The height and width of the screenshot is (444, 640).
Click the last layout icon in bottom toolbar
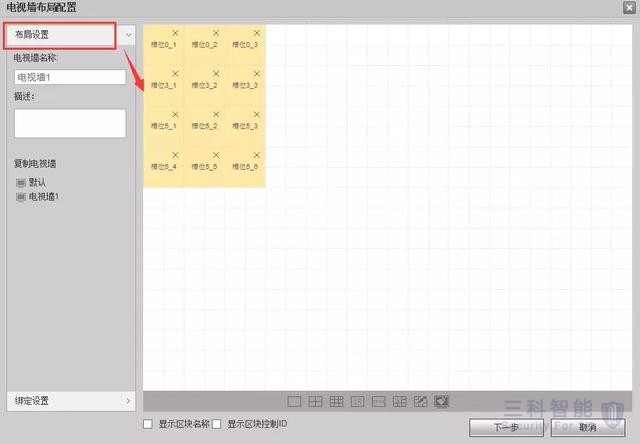(441, 401)
